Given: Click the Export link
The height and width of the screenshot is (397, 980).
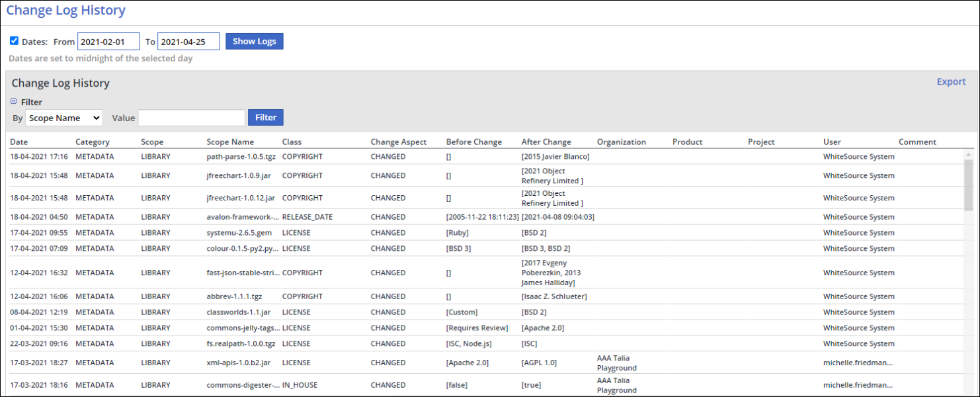Looking at the screenshot, I should 951,81.
